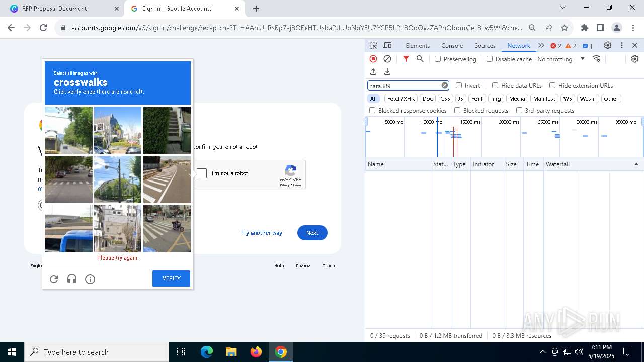Viewport: 644px width, 362px height.
Task: Check 3rd-party requests checkbox
Action: (x=519, y=110)
